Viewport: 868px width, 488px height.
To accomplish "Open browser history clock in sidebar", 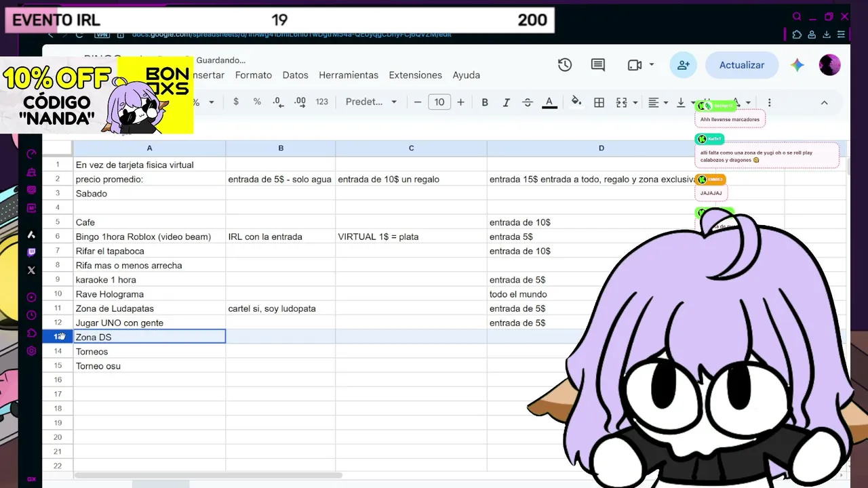I will [31, 315].
